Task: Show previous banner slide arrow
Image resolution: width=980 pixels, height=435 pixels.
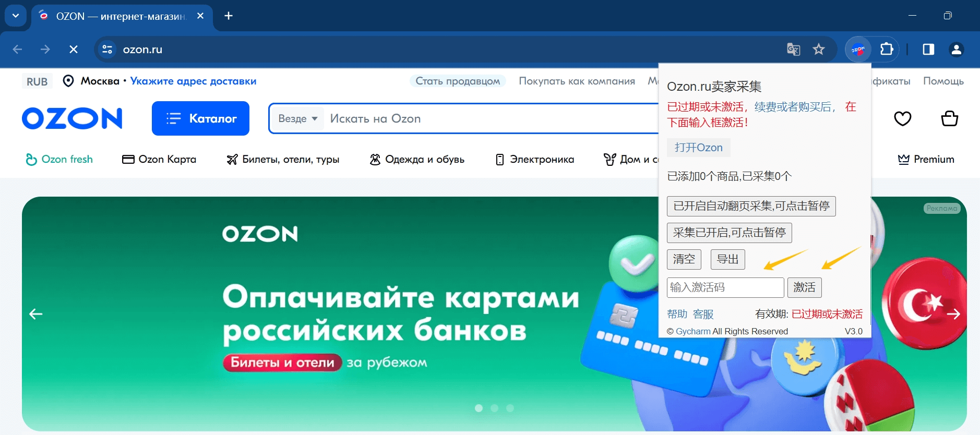Action: tap(35, 314)
